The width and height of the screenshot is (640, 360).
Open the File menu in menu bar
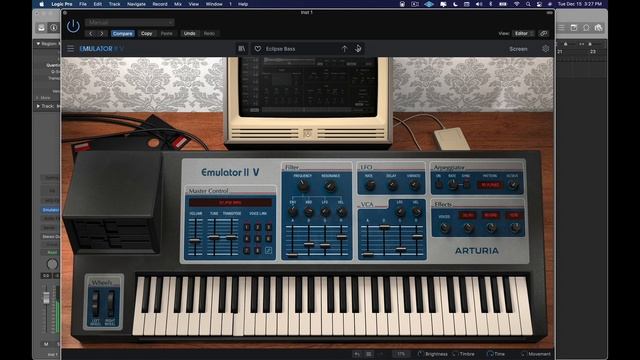click(83, 4)
